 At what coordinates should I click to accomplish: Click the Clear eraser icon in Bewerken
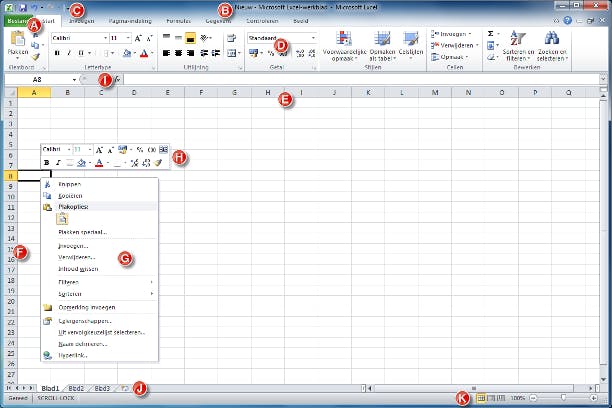[x=491, y=57]
